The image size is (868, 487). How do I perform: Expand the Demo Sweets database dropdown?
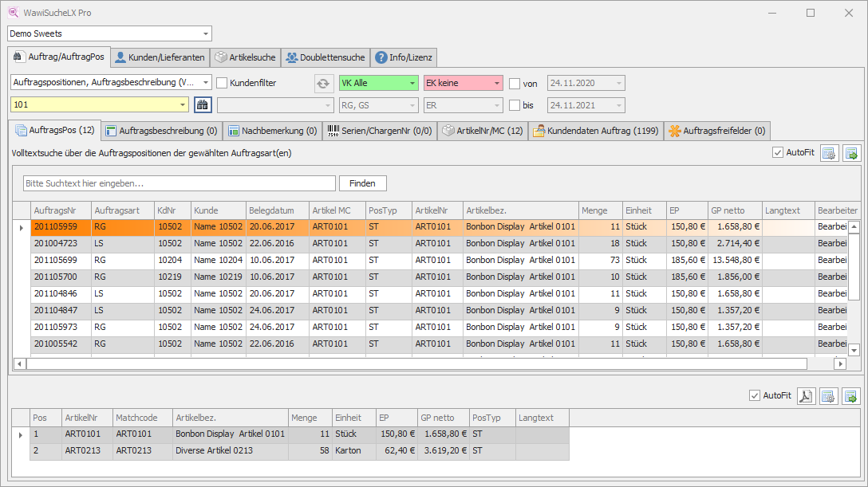click(x=206, y=33)
